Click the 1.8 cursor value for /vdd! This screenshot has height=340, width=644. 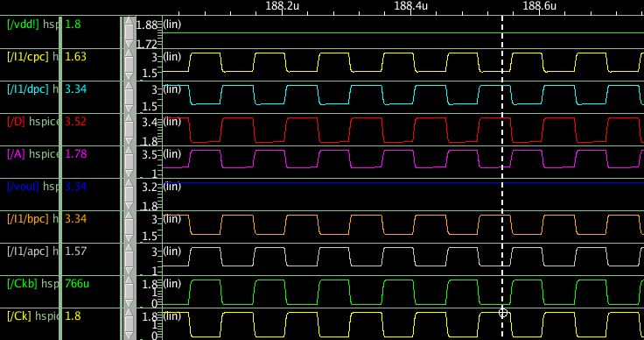tap(73, 25)
